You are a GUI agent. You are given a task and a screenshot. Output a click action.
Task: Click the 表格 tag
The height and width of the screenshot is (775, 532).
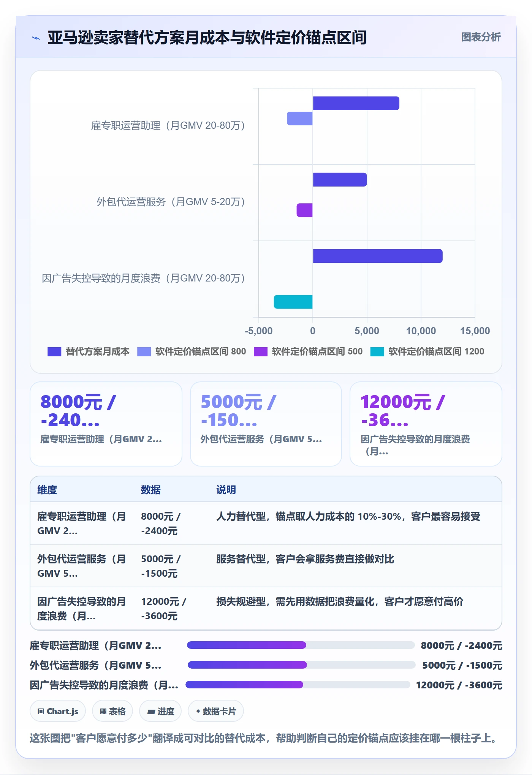click(x=112, y=711)
